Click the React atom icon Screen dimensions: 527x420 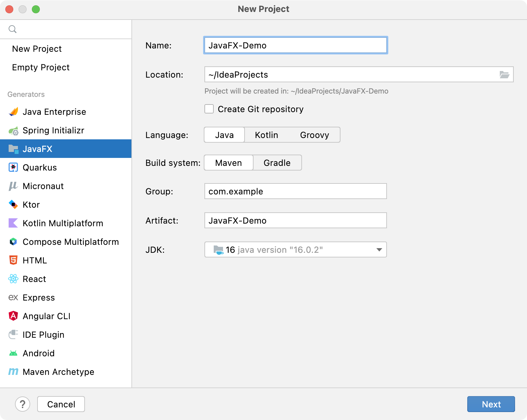[13, 279]
